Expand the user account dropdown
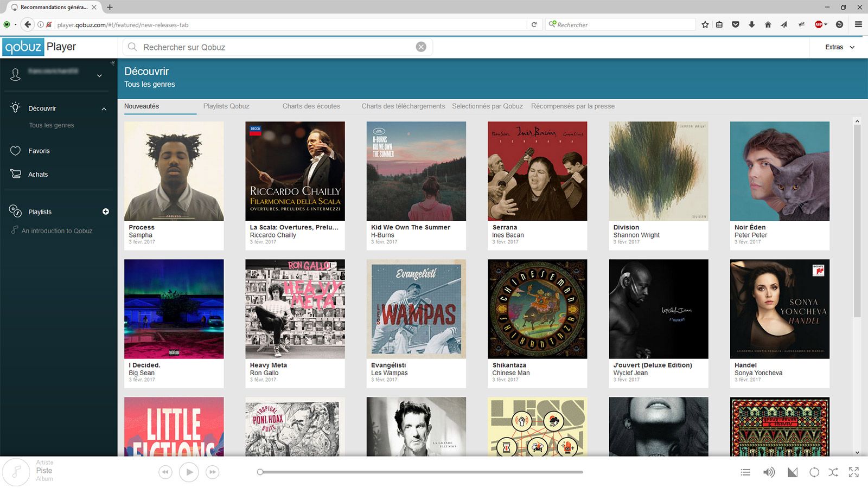 [x=99, y=76]
